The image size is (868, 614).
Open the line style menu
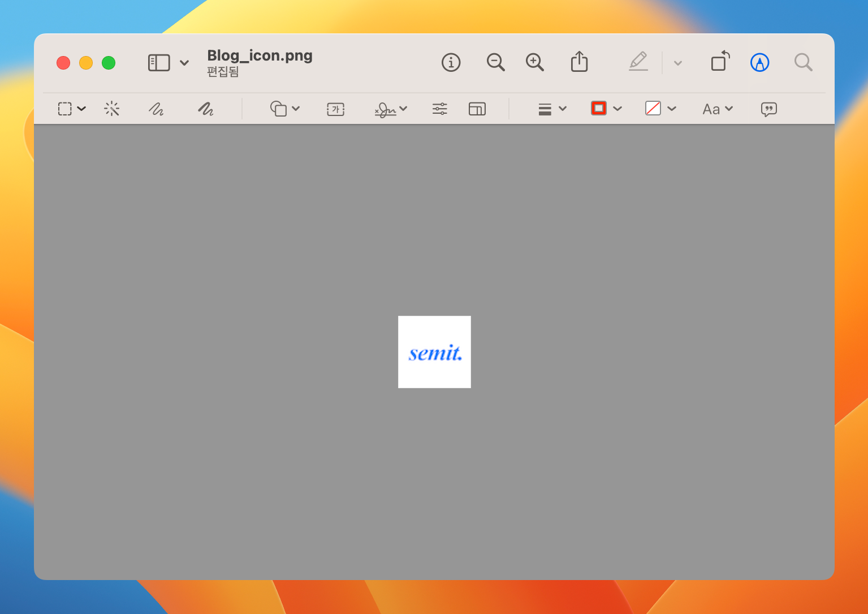point(545,109)
